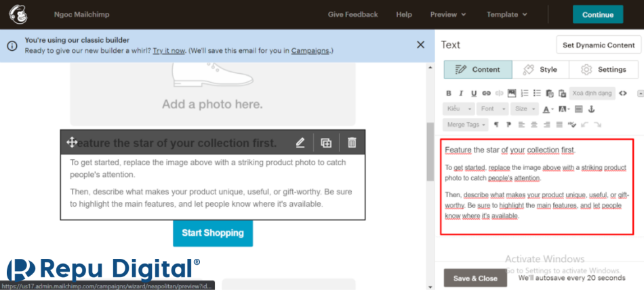The width and height of the screenshot is (644, 290).
Task: Click the Ngoc Mailchimp campaign name
Action: (82, 15)
